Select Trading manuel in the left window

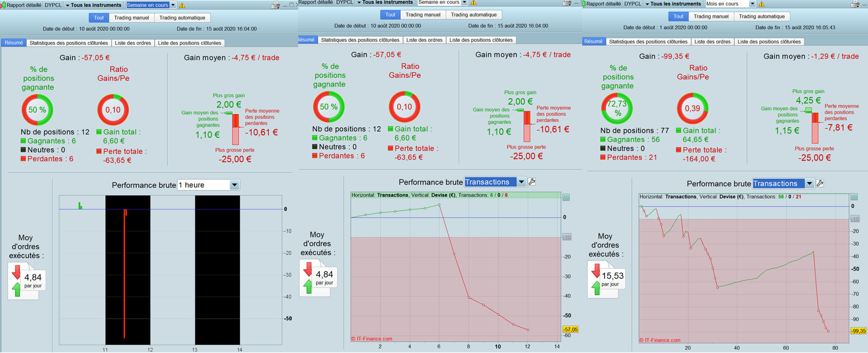(132, 18)
